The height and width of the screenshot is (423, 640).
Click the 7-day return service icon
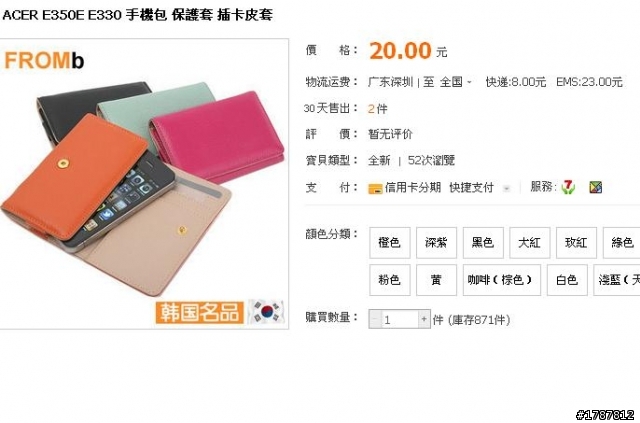click(x=568, y=187)
